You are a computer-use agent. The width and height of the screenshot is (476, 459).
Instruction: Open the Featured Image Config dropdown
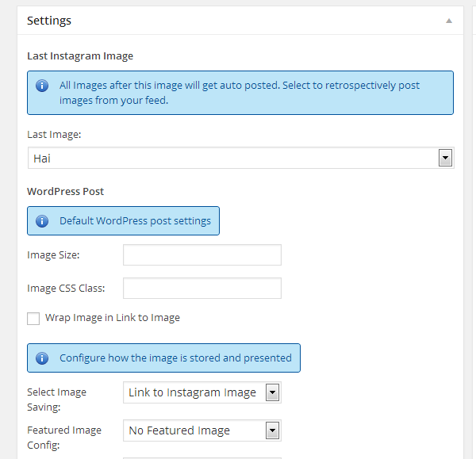202,430
